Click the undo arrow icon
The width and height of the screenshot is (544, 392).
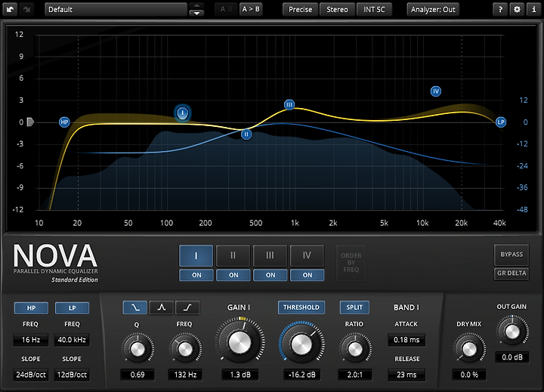[x=10, y=9]
